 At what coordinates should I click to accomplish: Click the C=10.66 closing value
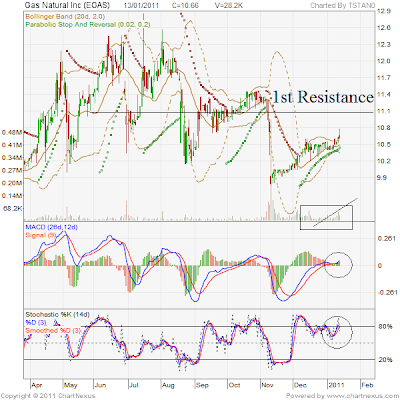pos(185,5)
